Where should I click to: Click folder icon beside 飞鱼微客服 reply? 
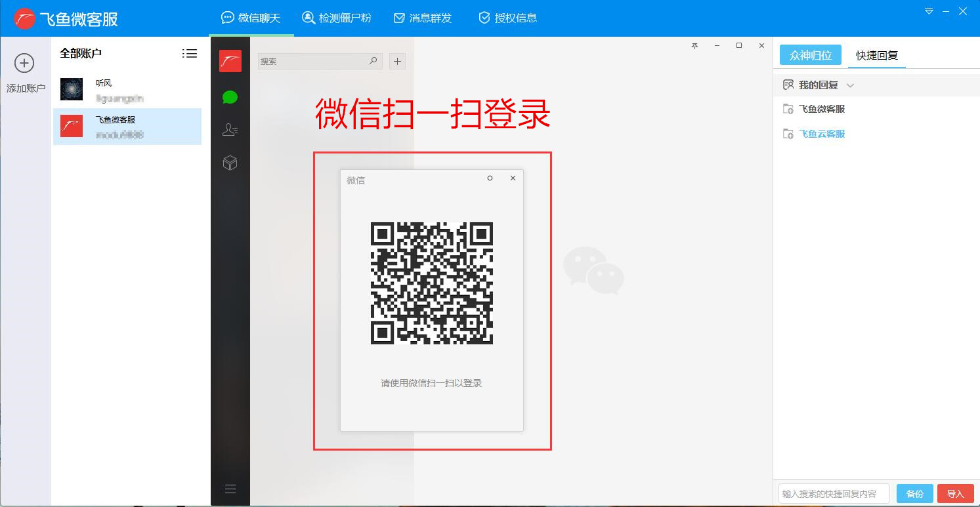coord(788,109)
